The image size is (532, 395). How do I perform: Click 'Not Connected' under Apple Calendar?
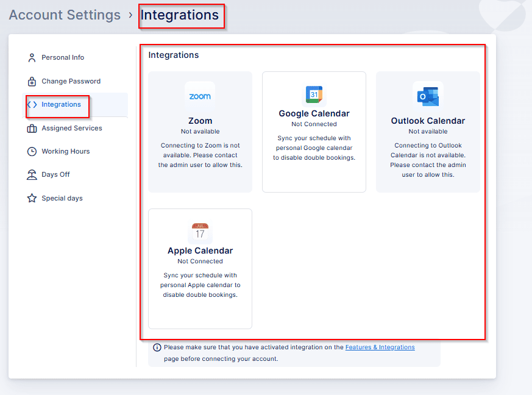(x=200, y=262)
